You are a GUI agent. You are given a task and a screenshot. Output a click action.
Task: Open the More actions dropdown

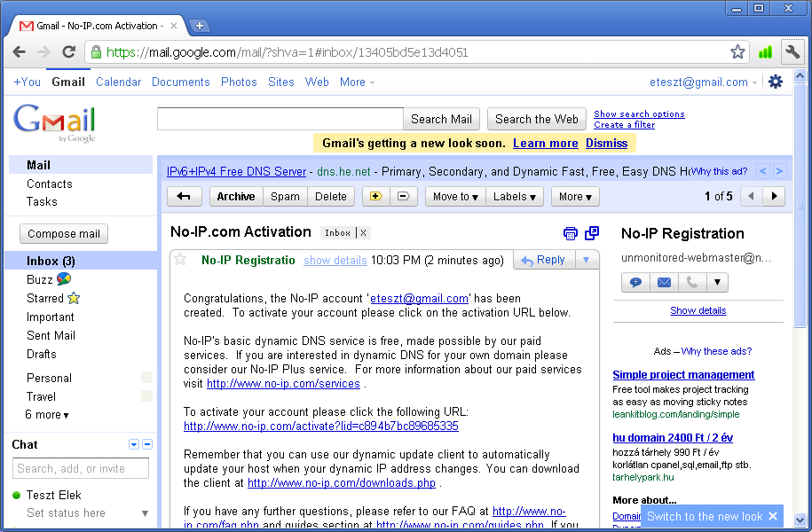pyautogui.click(x=575, y=197)
